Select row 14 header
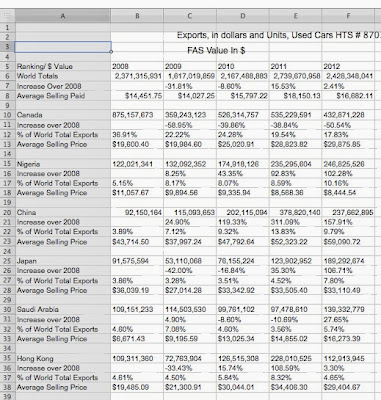 click(x=7, y=154)
